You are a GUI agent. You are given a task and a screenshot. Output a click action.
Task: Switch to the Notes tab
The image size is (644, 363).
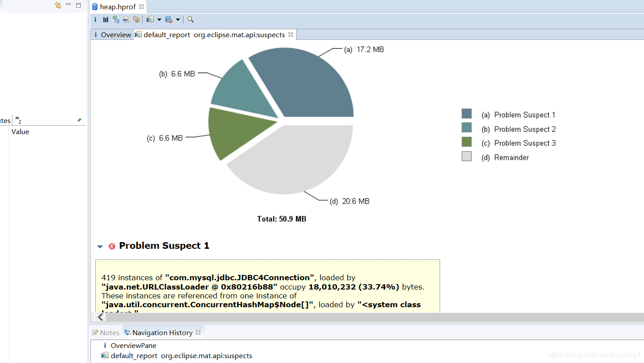(x=105, y=332)
